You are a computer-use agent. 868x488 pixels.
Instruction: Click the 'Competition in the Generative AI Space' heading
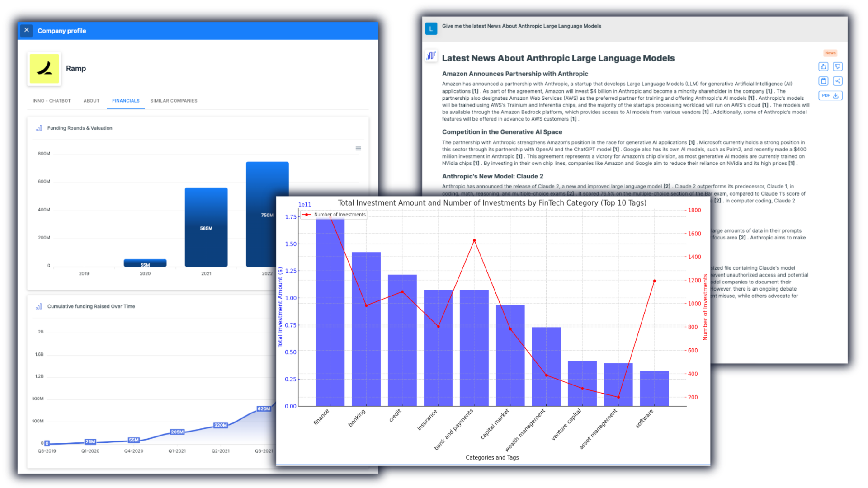[x=502, y=132]
